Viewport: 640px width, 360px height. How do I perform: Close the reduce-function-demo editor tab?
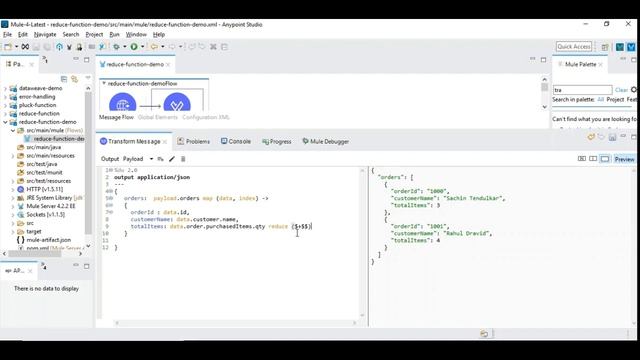tap(168, 64)
